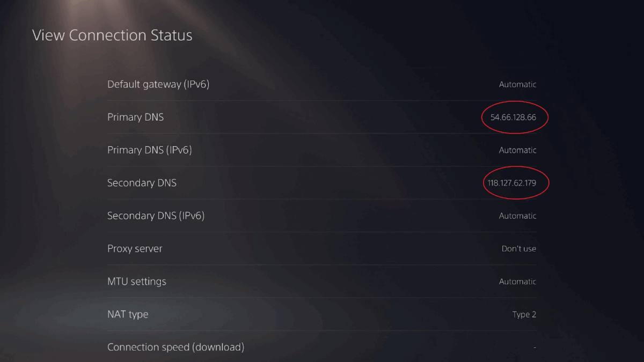Click Automatic value beside Primary DNS (IPv6)
Viewport: 644px width, 362px height.
(x=517, y=150)
